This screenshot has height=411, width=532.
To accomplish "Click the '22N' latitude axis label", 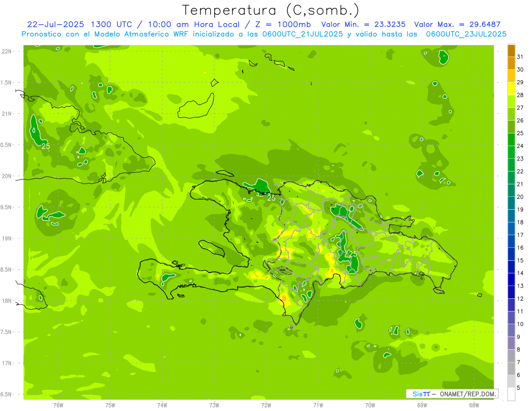I will pos(6,51).
